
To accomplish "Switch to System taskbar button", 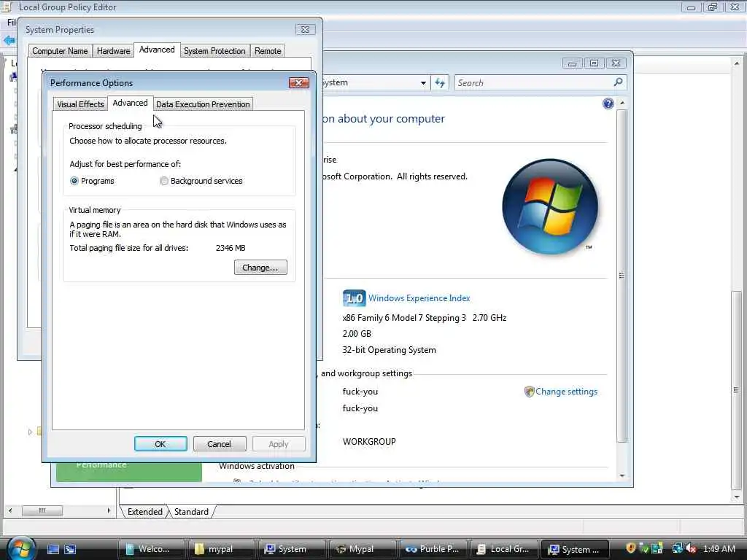I will (x=291, y=549).
